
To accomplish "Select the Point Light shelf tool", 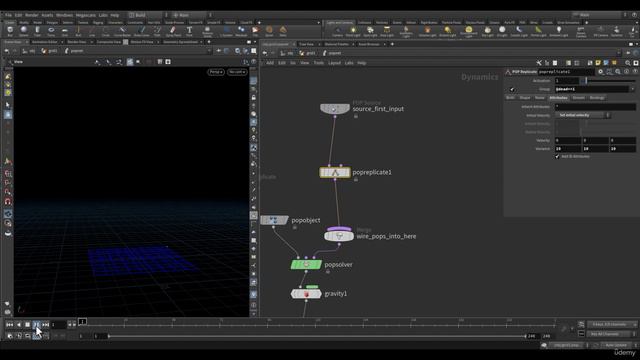I will pyautogui.click(x=353, y=31).
